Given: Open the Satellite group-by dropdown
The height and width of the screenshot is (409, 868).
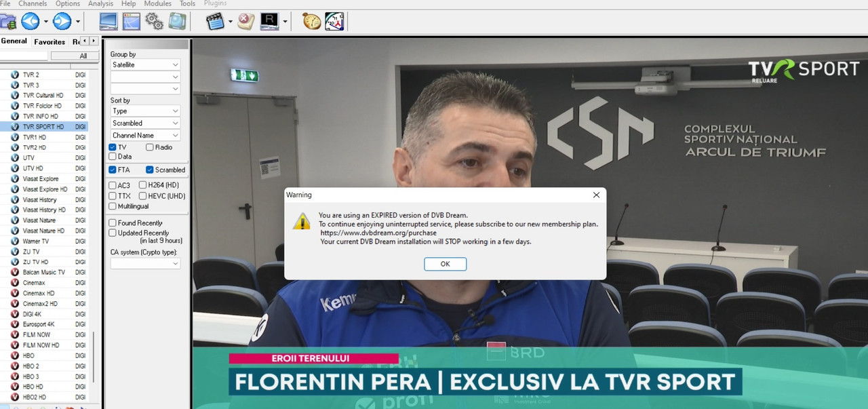Looking at the screenshot, I should coord(146,64).
